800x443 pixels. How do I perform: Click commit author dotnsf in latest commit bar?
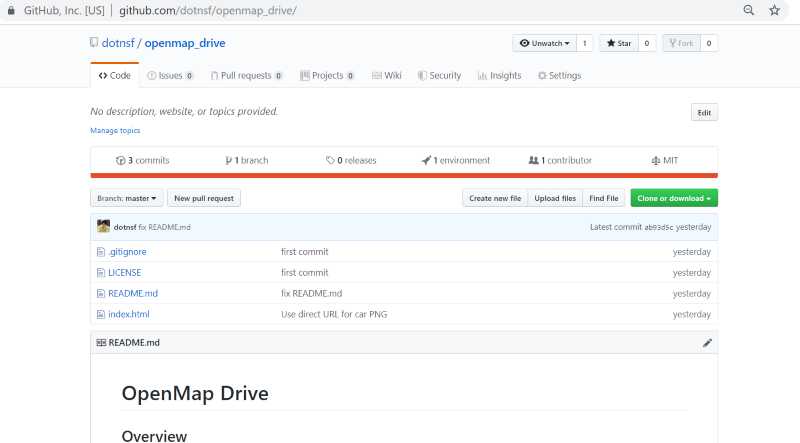coord(125,227)
